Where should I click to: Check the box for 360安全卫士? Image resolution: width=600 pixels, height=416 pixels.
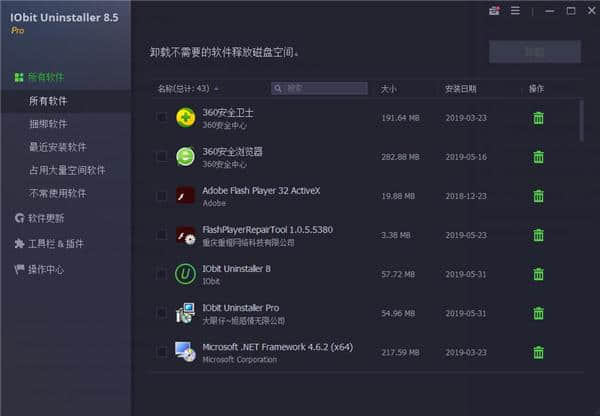(x=162, y=118)
